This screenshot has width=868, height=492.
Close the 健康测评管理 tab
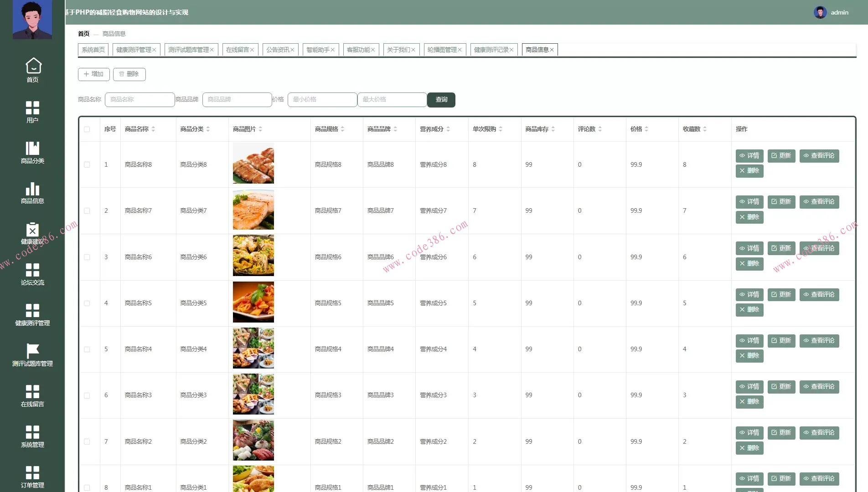(154, 50)
